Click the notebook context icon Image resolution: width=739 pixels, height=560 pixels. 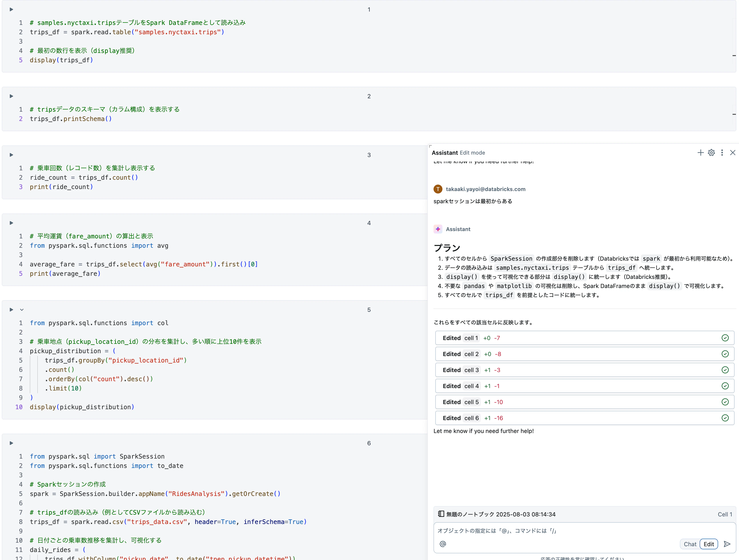(x=441, y=514)
